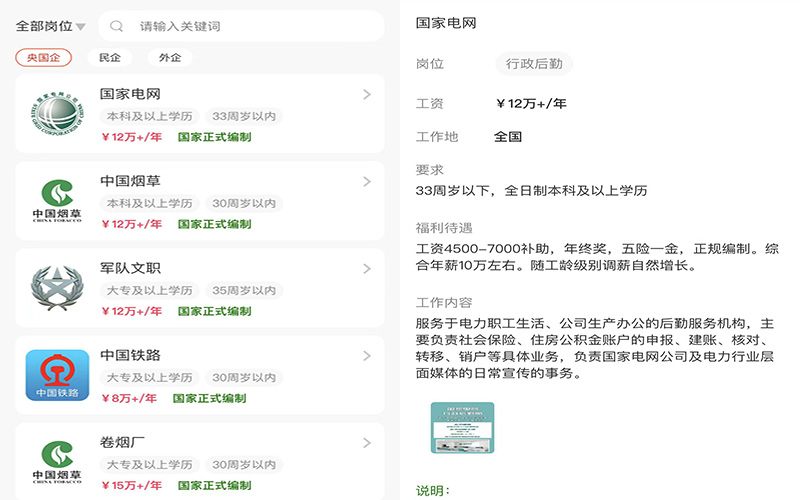Click the ¥8万+/年 salary text

[x=129, y=398]
